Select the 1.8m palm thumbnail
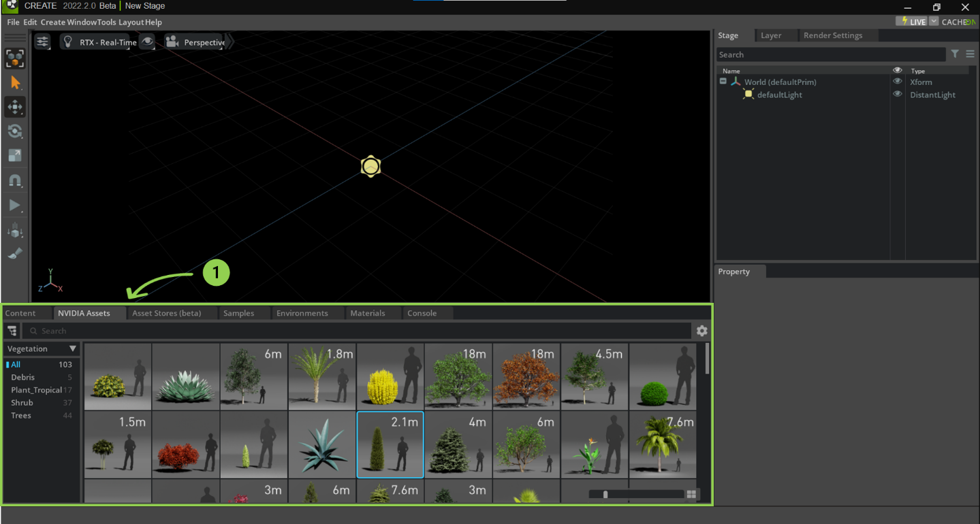The height and width of the screenshot is (524, 980). coord(322,376)
